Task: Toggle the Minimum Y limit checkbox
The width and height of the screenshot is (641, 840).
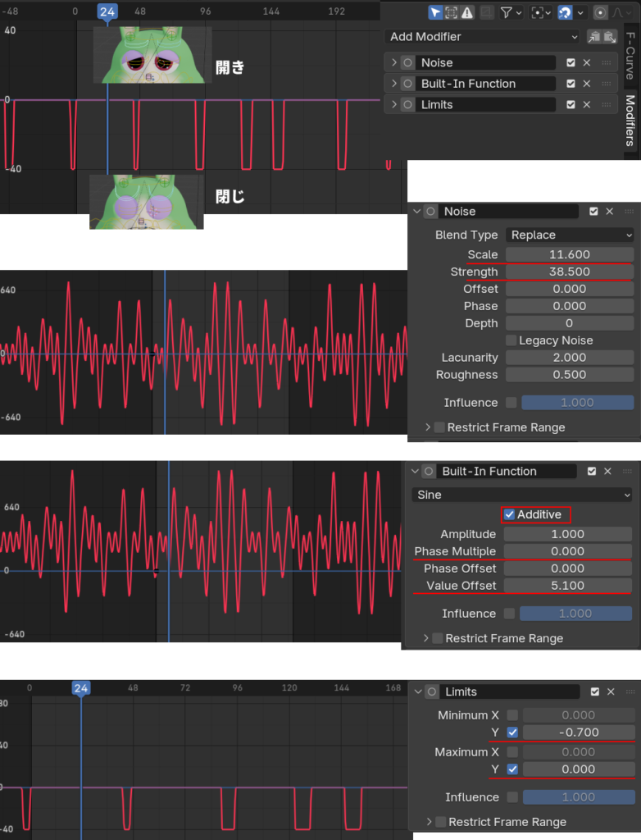Action: point(512,732)
